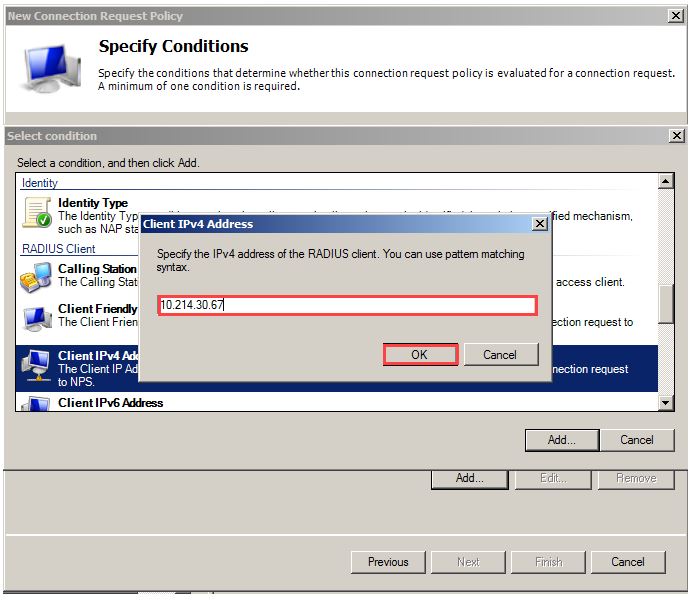Cancel the New Connection Request Policy wizard

click(628, 561)
